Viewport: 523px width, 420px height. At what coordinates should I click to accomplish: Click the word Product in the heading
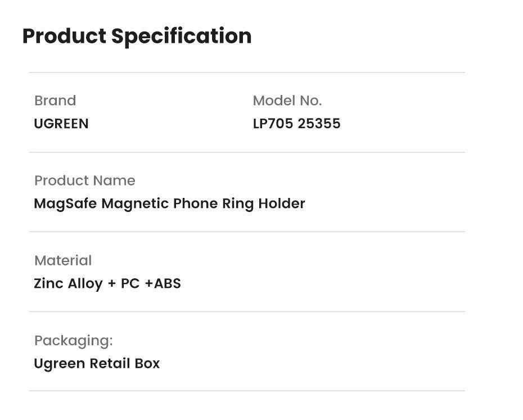64,36
